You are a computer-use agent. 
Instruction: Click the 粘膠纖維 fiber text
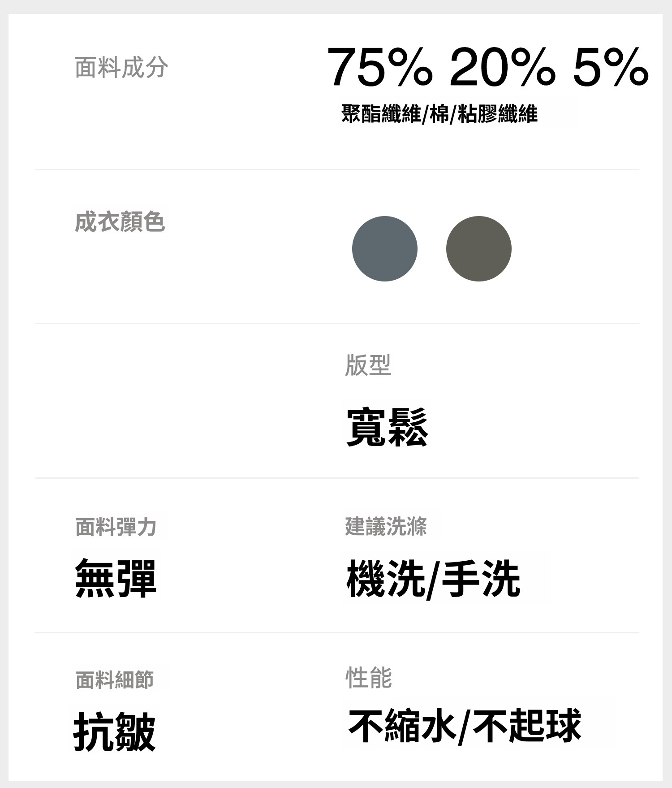pos(497,113)
